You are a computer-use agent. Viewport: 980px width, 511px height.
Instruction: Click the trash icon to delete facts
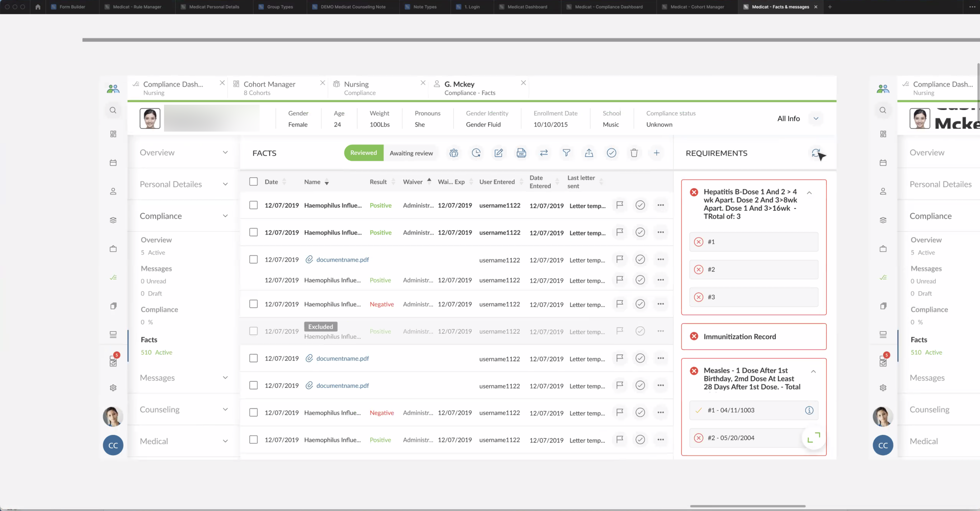(x=634, y=153)
